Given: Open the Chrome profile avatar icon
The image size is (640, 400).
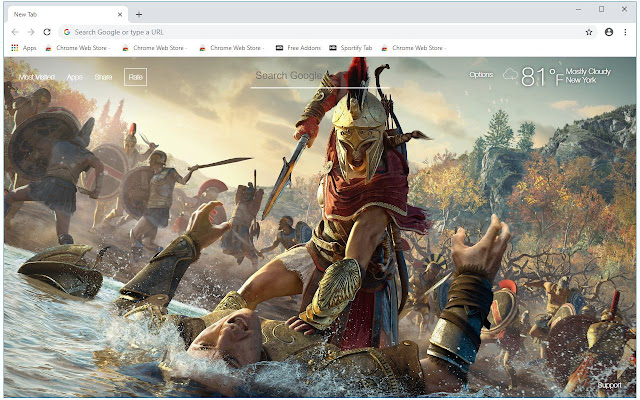Looking at the screenshot, I should (x=609, y=32).
